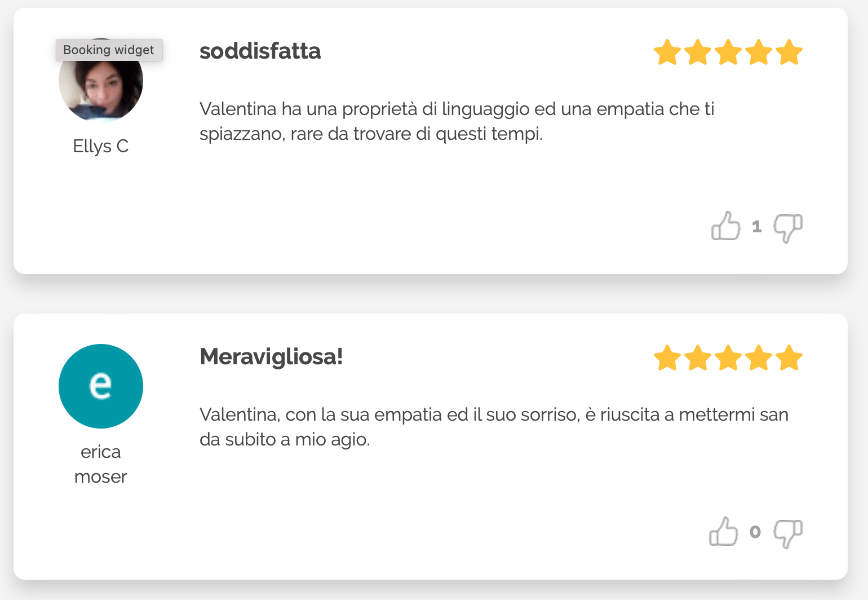
Task: Dislike erica moser's review with thumbs down
Action: pos(787,533)
